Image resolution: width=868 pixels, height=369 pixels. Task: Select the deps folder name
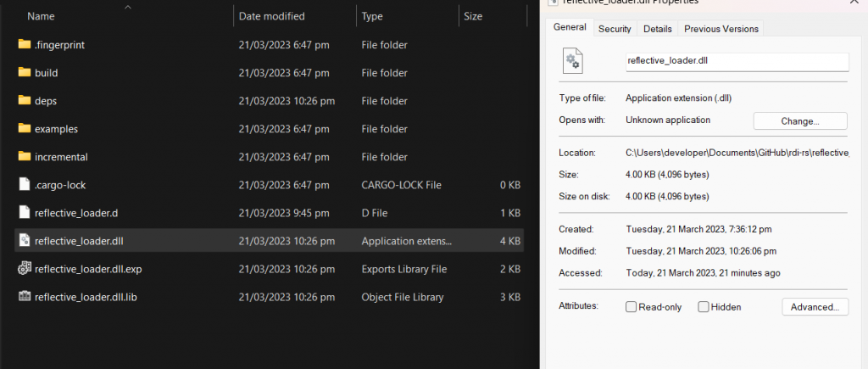(46, 101)
